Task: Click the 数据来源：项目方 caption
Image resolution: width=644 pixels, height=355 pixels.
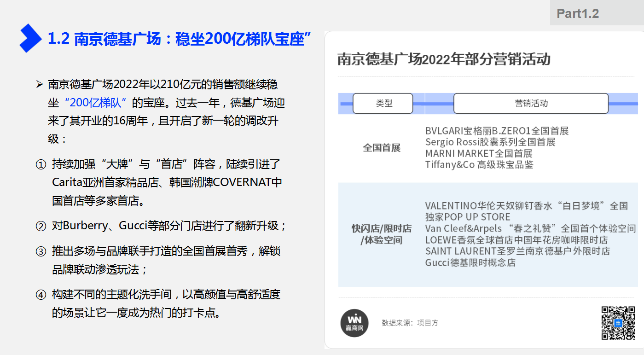Action: 410,323
